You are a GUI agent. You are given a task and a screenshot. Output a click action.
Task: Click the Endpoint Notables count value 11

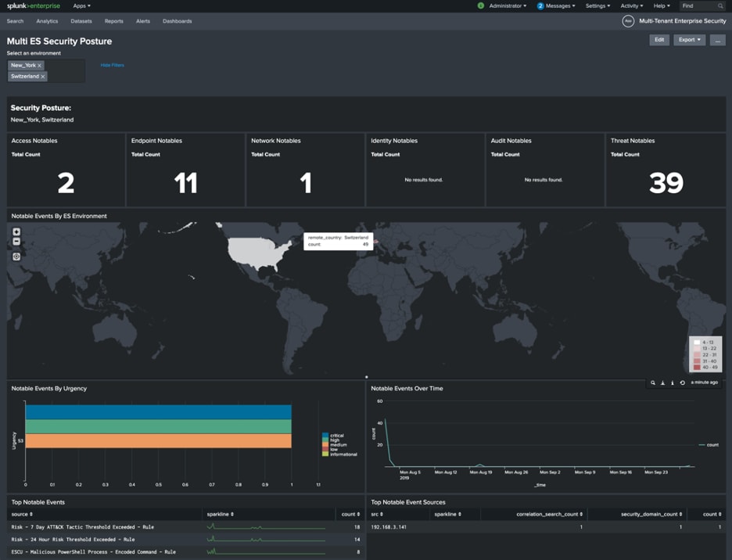point(186,183)
